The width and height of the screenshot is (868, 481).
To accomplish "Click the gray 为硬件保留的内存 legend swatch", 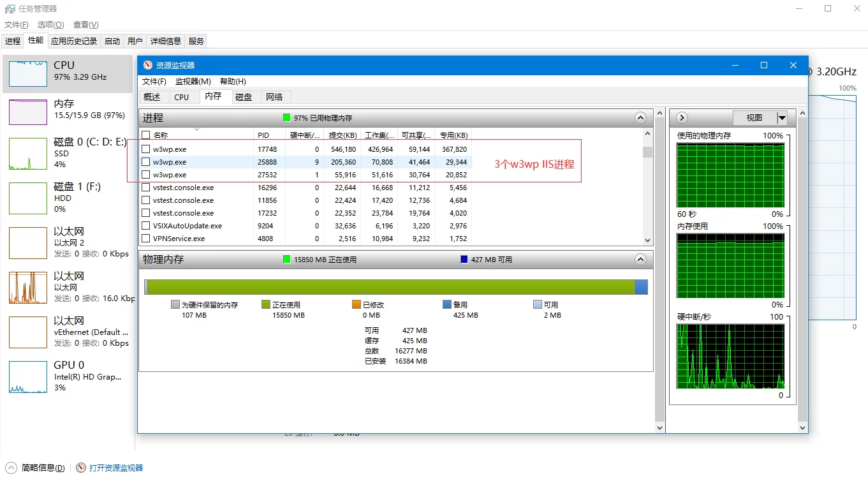I will (175, 304).
